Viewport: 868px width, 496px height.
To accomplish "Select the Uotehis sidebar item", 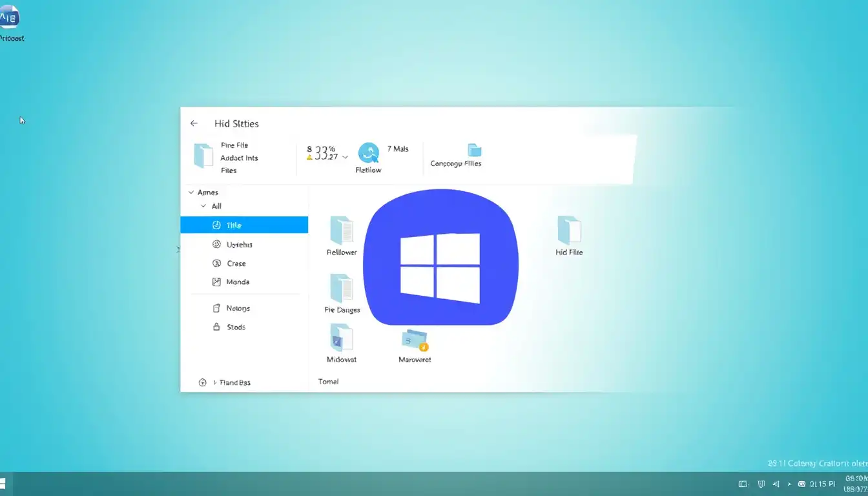I will (244, 245).
